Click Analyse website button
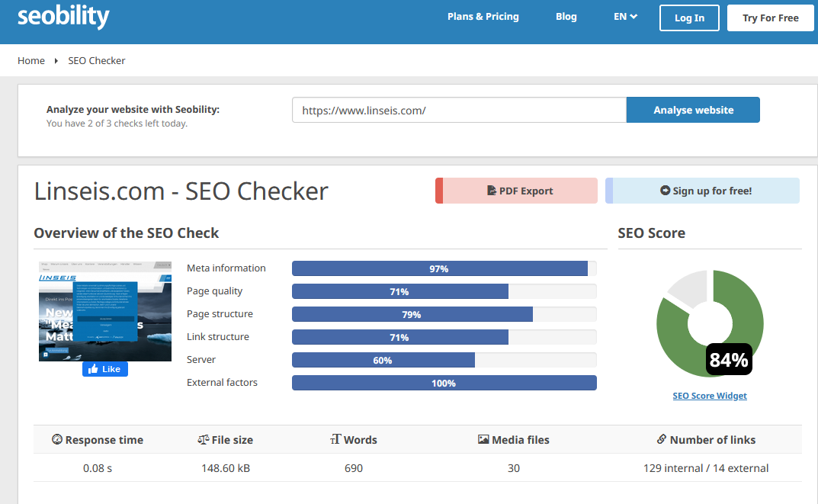This screenshot has height=504, width=818. (693, 110)
